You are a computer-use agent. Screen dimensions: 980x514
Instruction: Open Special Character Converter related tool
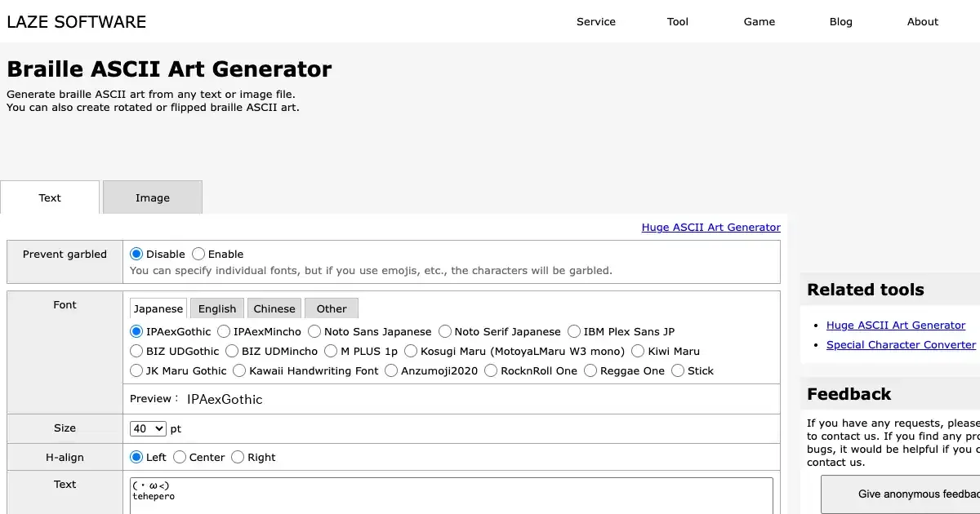coord(901,345)
